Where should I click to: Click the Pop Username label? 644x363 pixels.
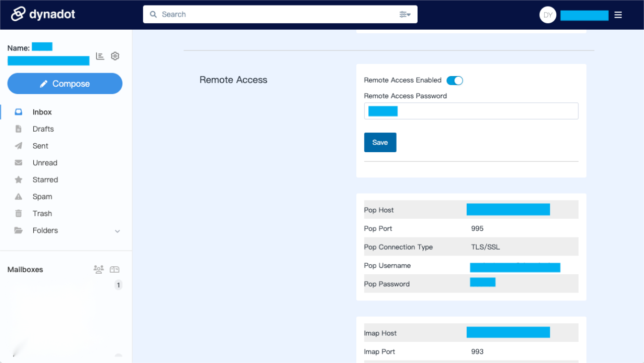(388, 266)
